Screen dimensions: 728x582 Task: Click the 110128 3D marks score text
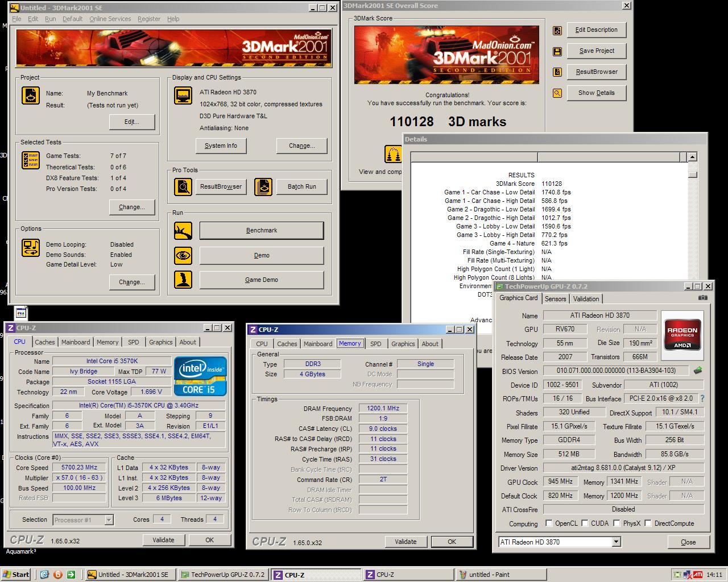point(448,122)
